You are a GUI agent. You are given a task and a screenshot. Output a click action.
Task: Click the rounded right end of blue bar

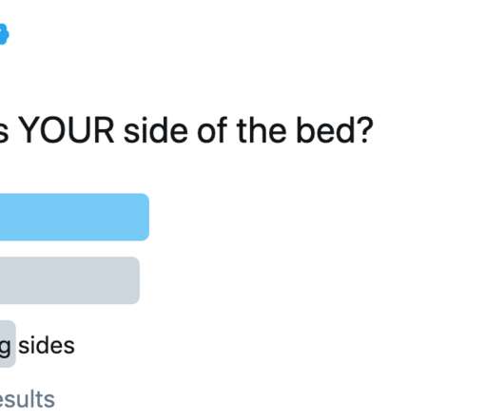click(145, 217)
